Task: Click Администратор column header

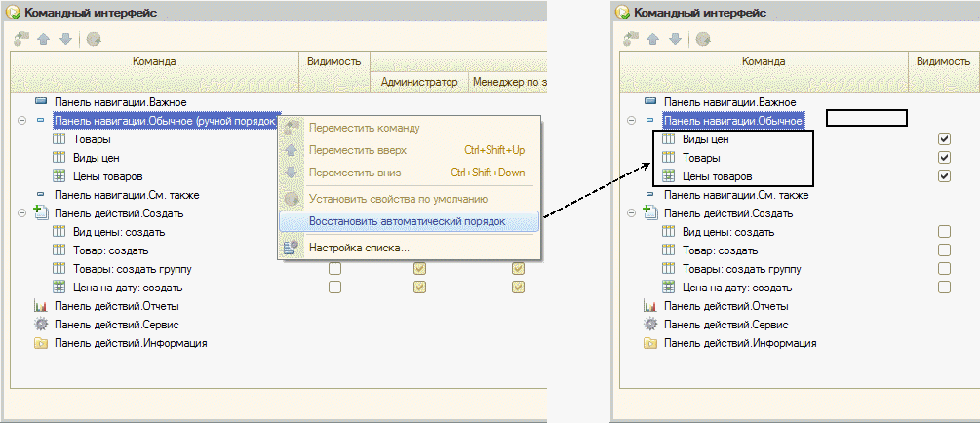Action: (x=418, y=82)
